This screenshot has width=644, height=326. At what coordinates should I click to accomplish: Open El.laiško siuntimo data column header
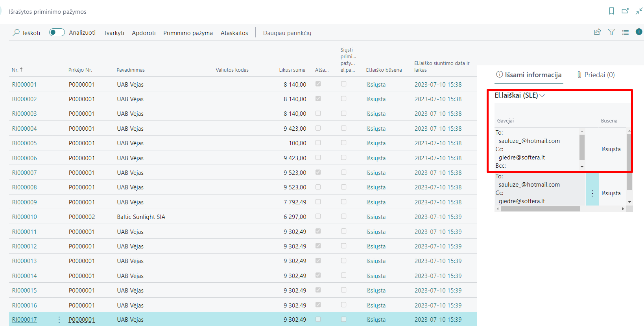(x=442, y=66)
